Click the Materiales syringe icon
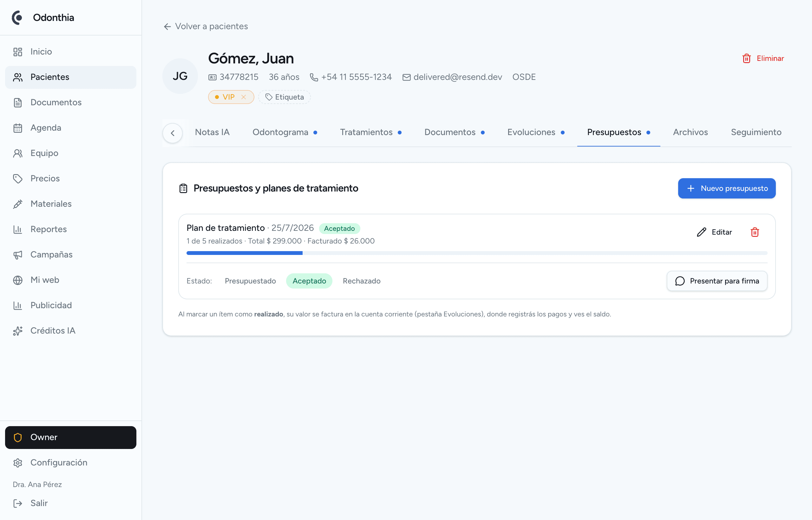The image size is (812, 520). pos(17,204)
